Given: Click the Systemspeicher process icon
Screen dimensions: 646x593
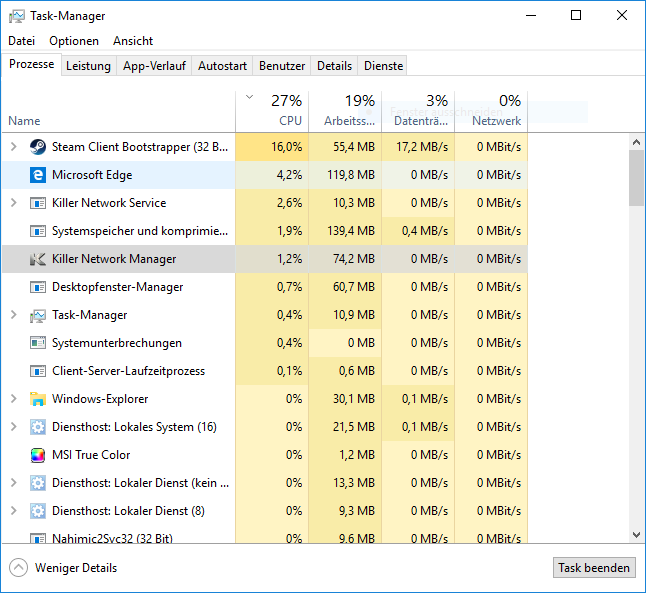Looking at the screenshot, I should click(38, 231).
